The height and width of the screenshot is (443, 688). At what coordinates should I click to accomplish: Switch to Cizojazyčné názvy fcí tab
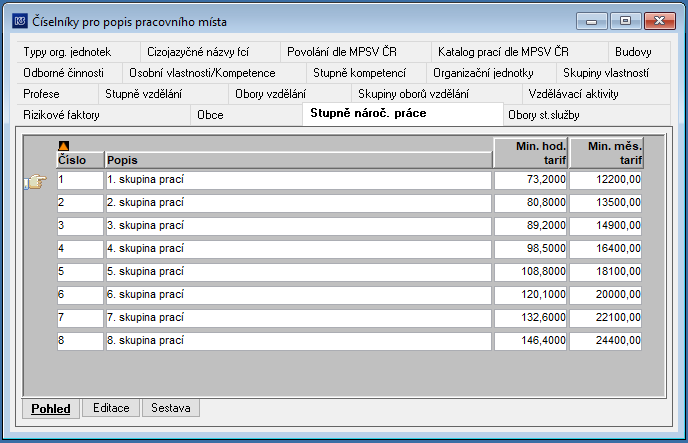click(210, 52)
